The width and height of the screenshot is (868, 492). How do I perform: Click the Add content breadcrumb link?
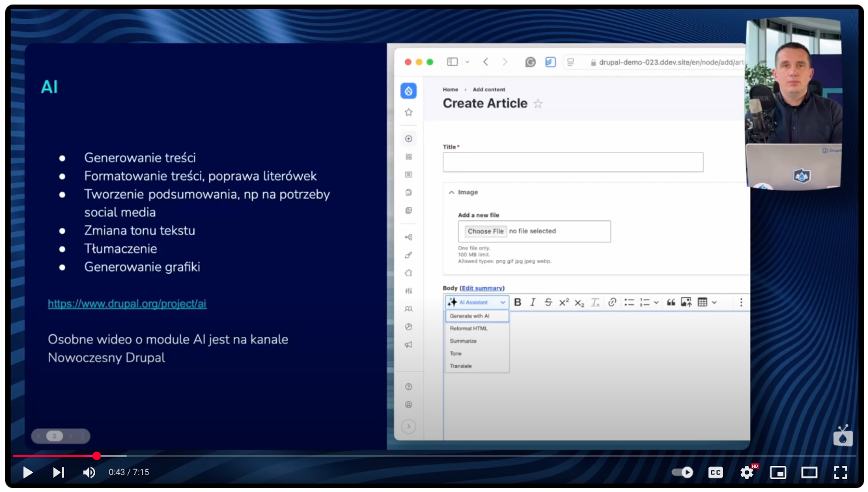pyautogui.click(x=489, y=89)
